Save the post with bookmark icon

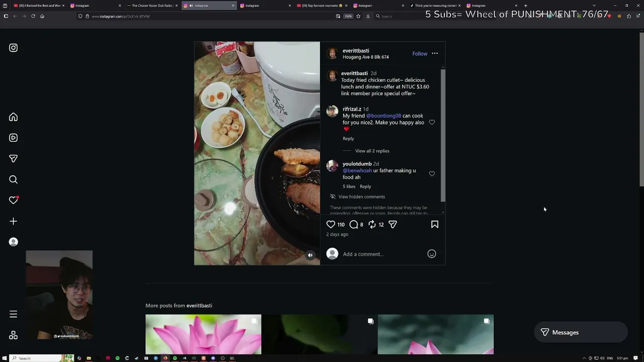[x=435, y=225]
